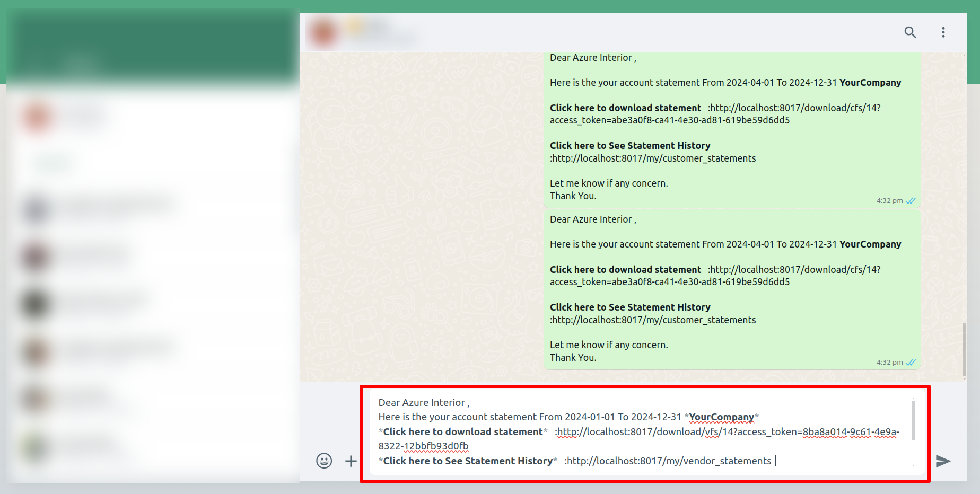
Task: Open the chat search magnifier icon
Action: coord(910,32)
